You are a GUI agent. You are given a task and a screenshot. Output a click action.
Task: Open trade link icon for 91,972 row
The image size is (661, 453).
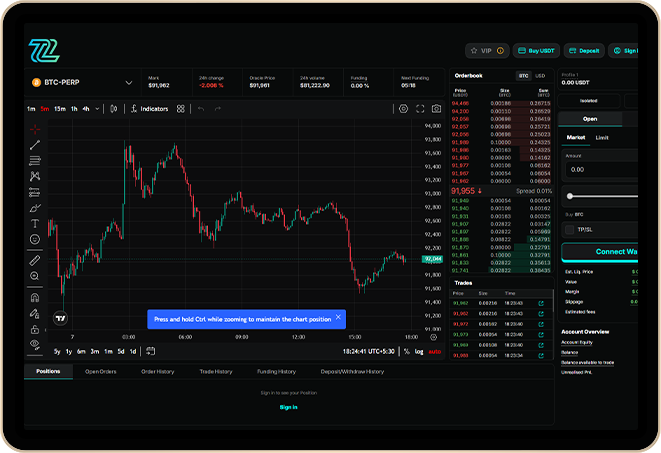pyautogui.click(x=541, y=324)
